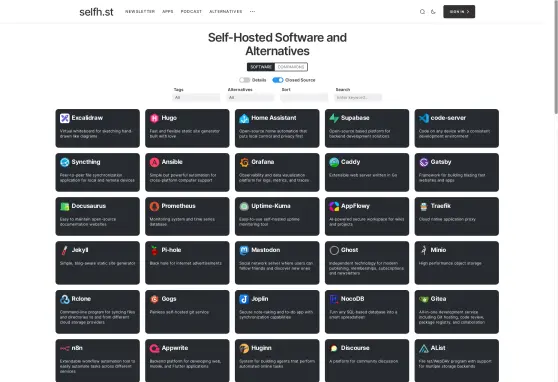
Task: Open the Alternatives nav item
Action: tap(226, 12)
